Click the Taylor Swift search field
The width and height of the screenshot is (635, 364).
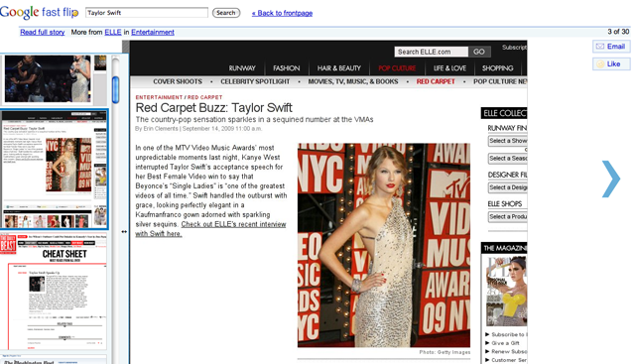point(147,13)
